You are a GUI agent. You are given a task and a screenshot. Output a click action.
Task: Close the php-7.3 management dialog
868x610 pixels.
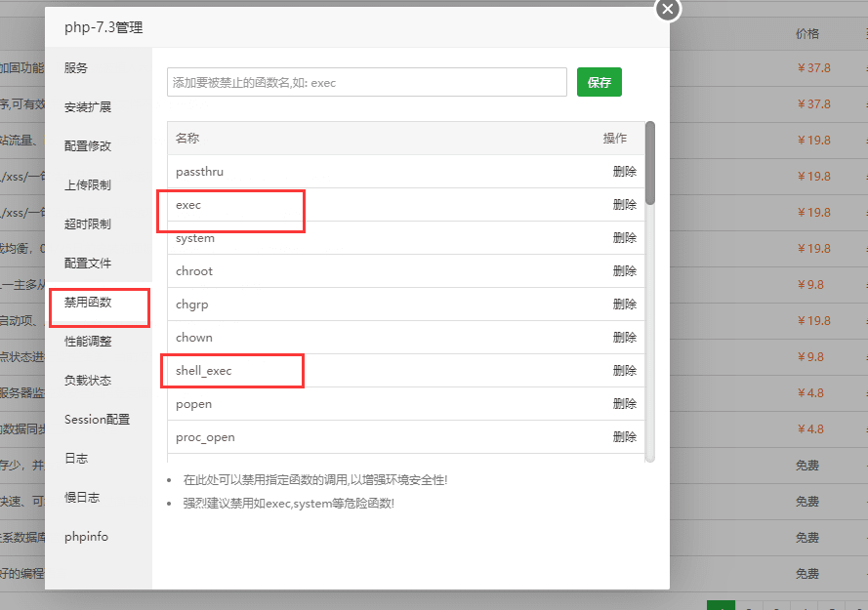[667, 10]
